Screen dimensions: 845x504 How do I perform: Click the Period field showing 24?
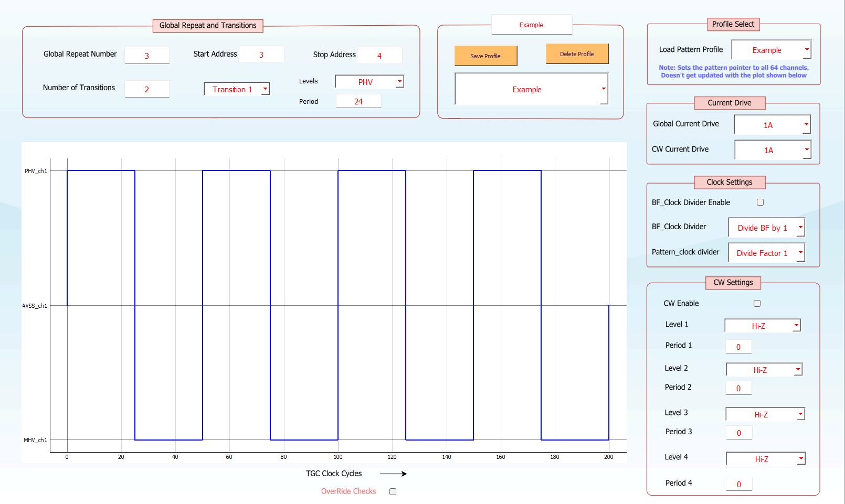pyautogui.click(x=358, y=101)
